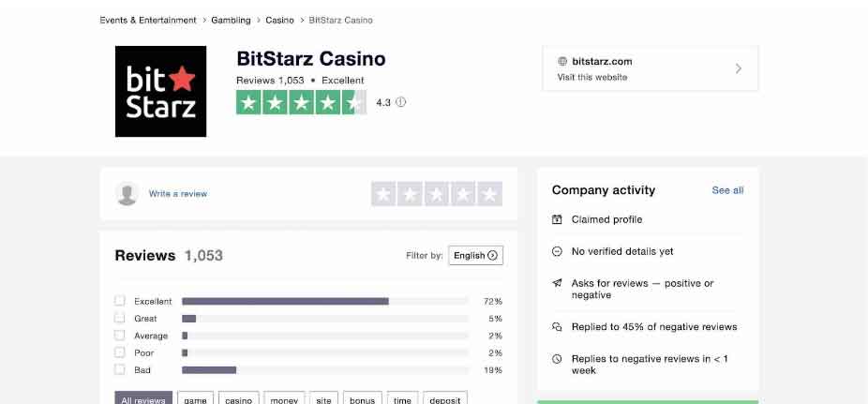Open the English language filter dropdown
Viewport: 868px width, 404px height.
pyautogui.click(x=475, y=255)
